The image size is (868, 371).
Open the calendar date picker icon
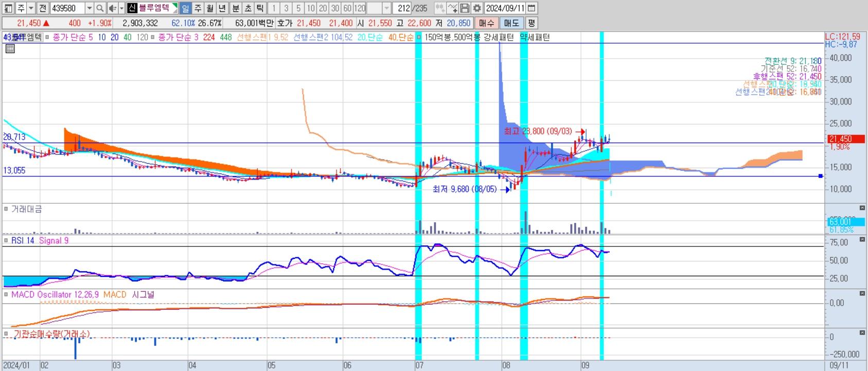532,8
